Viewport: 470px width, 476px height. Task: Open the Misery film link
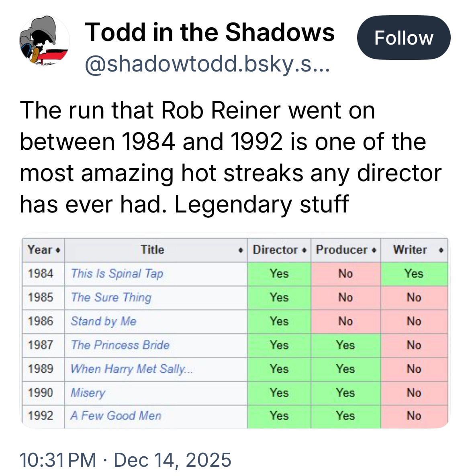(88, 392)
